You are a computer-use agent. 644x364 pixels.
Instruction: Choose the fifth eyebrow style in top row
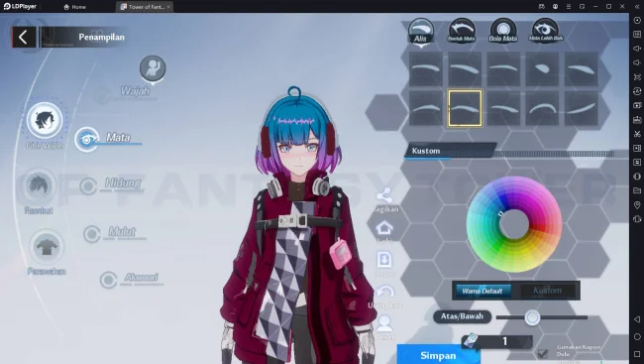pos(581,68)
